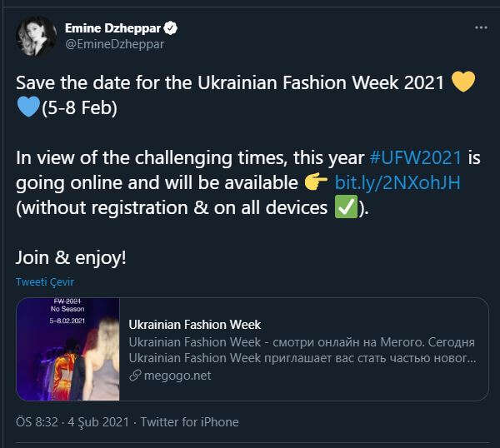
Task: Click Emine Dzheppar's profile avatar photo
Action: [36, 36]
